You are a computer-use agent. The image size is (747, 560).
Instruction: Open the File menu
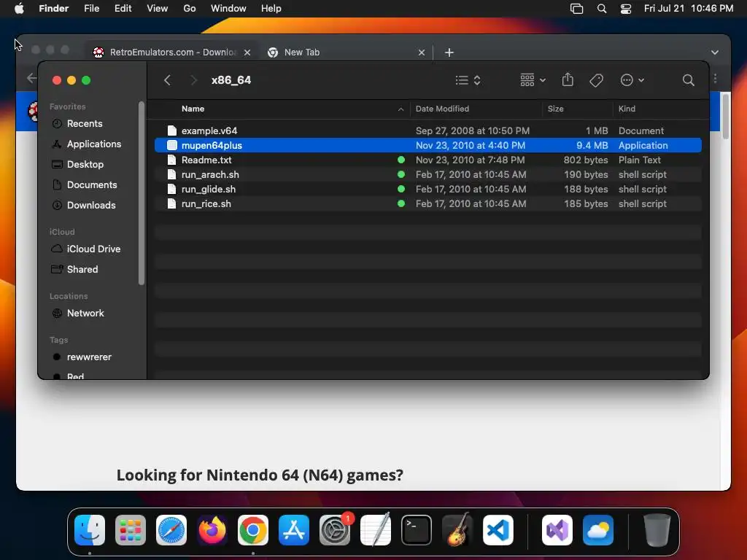91,8
